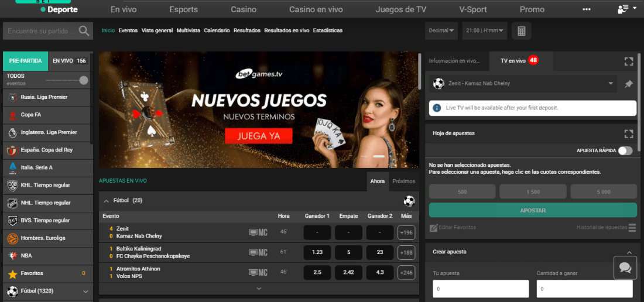Expand TV en vivo panel fullscreen
This screenshot has width=644, height=302.
(x=628, y=61)
